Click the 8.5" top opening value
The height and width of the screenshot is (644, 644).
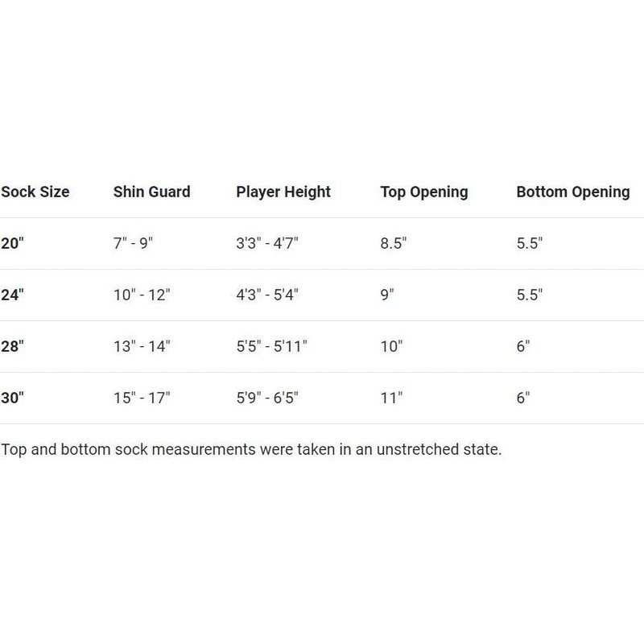tap(394, 244)
